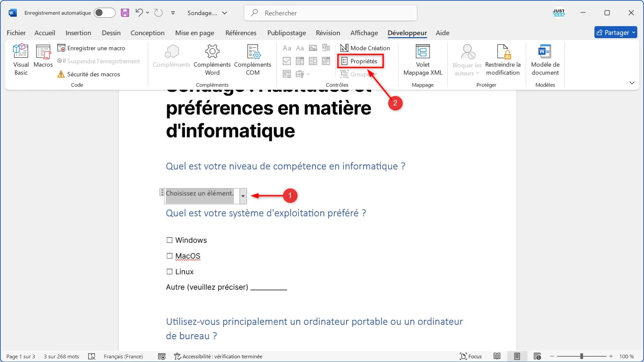Insert combo box content control
Screen dimensions: 644x362
pos(300,61)
